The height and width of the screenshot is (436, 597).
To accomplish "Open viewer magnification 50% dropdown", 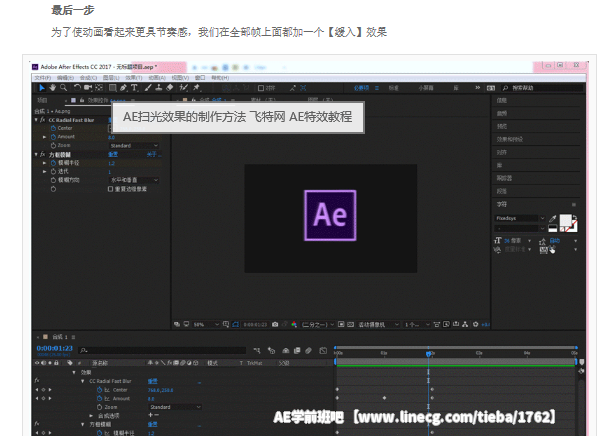I will click(x=206, y=324).
